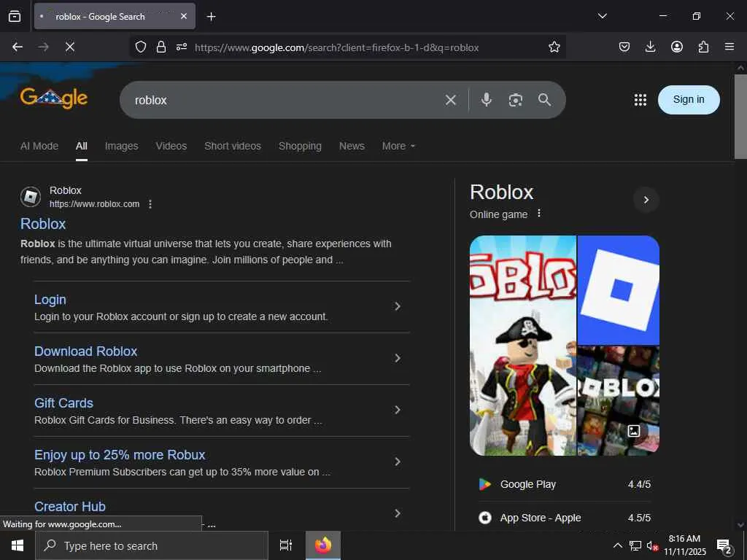The height and width of the screenshot is (560, 747).
Task: Expand the list all tabs chevron
Action: [602, 16]
